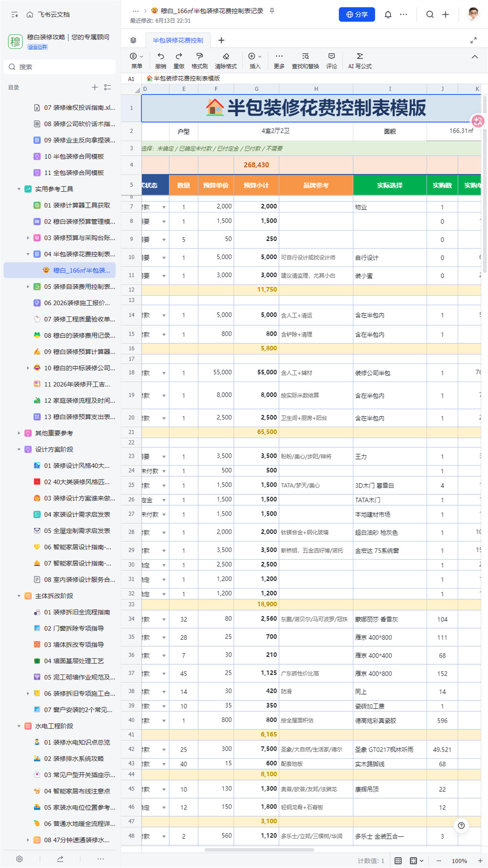Click the AI 写公式 formula icon
The height and width of the screenshot is (868, 488).
click(360, 56)
